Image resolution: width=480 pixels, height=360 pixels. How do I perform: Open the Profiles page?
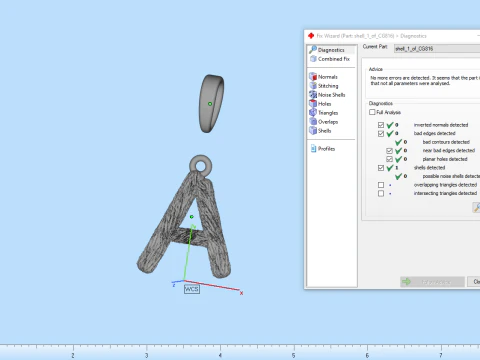coord(323,149)
